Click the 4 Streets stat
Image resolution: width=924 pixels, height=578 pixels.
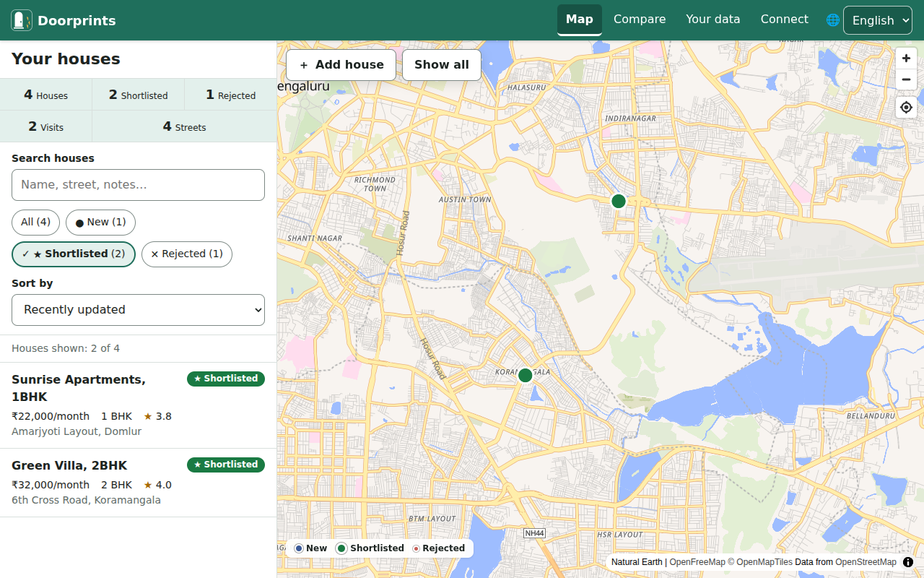click(185, 126)
